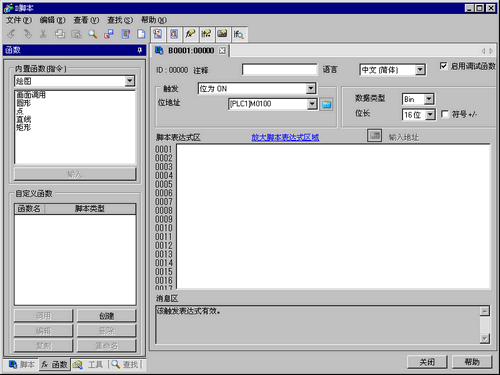
Task: Click the left tab scroll arrow
Action: click(x=483, y=51)
